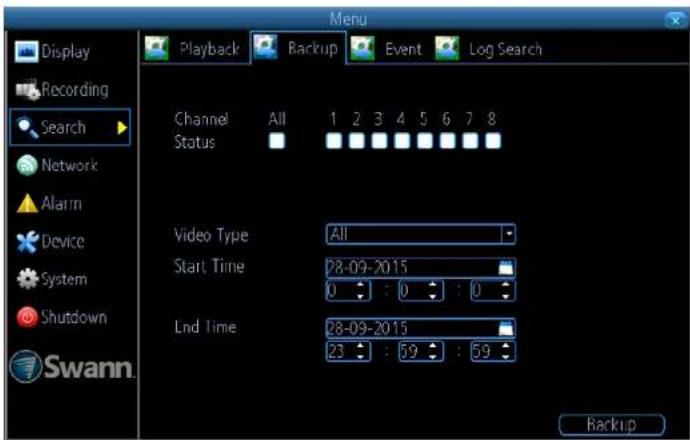Open the Recording menu item
The image size is (690, 440).
click(x=70, y=90)
